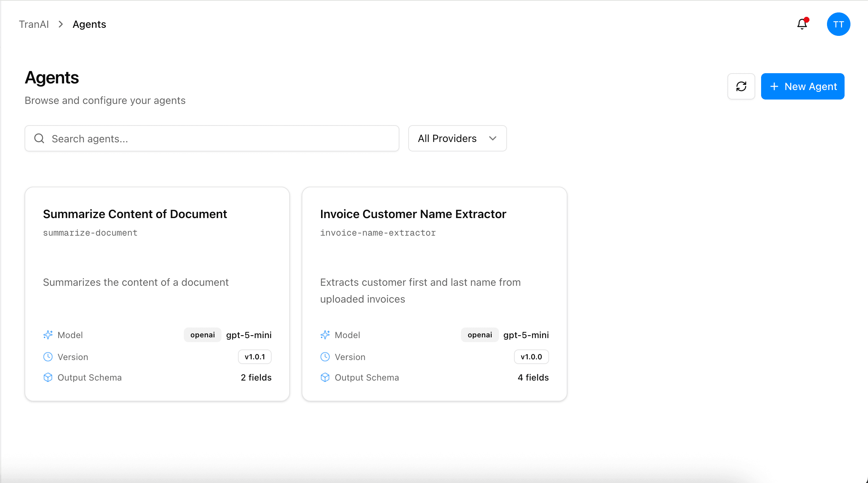The image size is (868, 483).
Task: Click the Version clock icon on Summarize card
Action: click(x=48, y=357)
